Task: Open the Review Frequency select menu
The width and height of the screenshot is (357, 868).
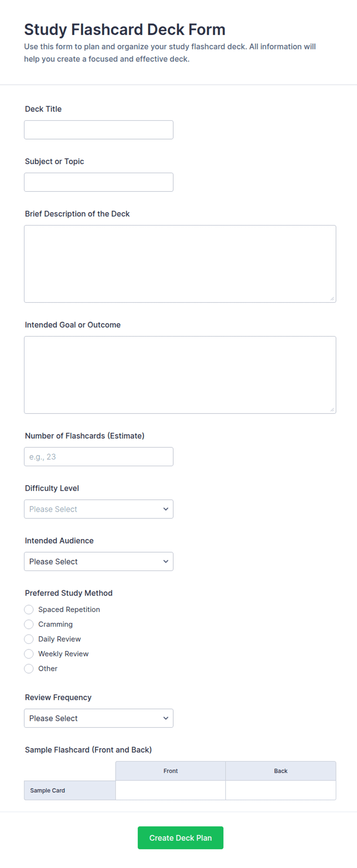Action: click(x=99, y=718)
